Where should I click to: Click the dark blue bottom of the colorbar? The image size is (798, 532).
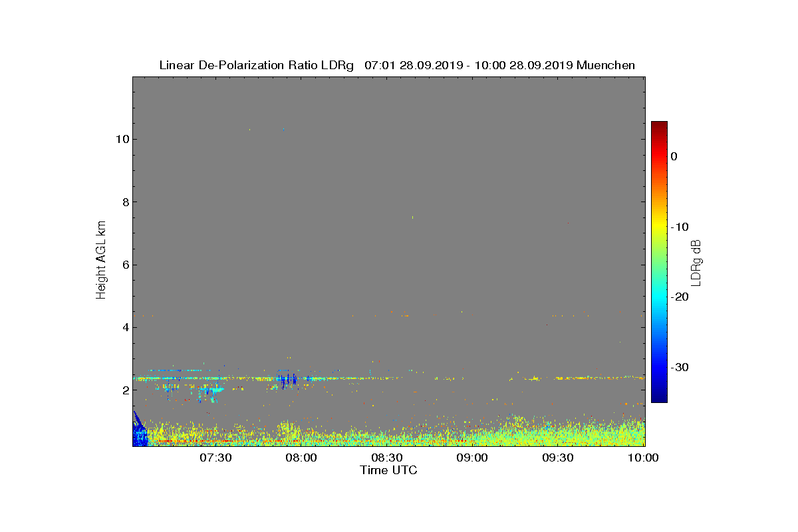pyautogui.click(x=659, y=397)
